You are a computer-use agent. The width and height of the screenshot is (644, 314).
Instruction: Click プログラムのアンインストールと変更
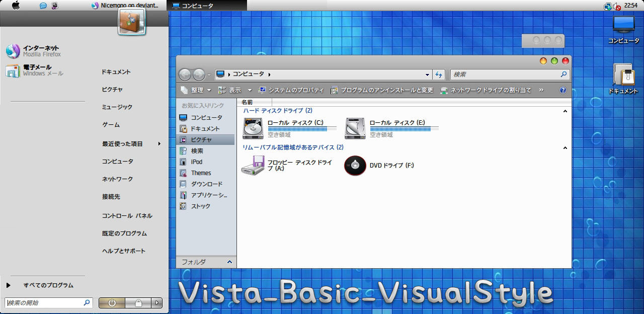381,90
